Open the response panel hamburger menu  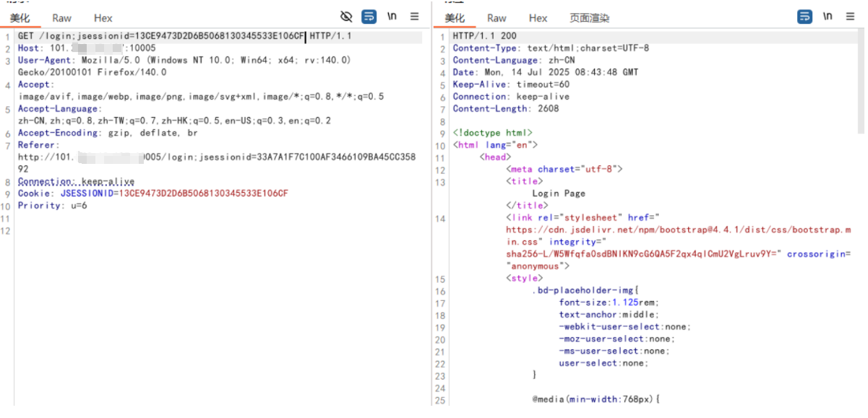tap(850, 17)
